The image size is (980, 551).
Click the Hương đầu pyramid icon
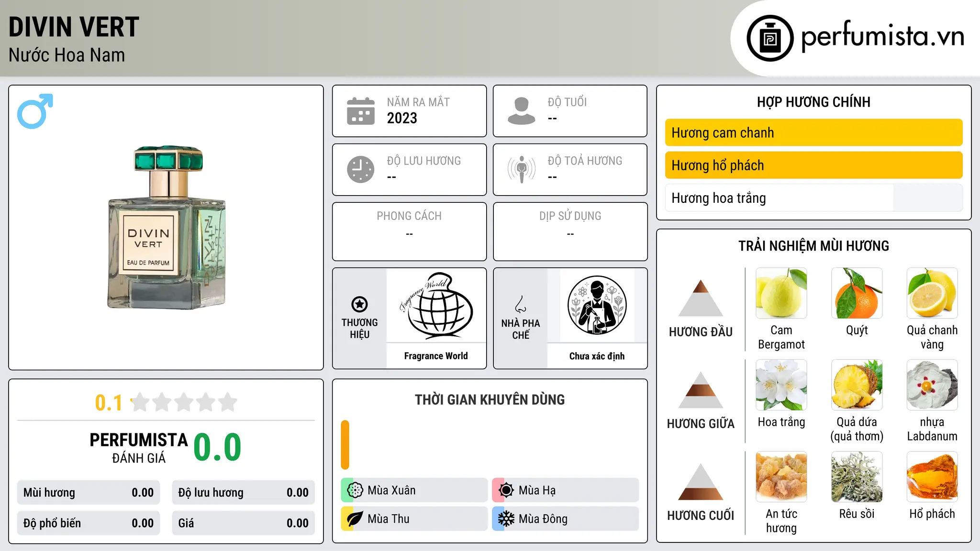[701, 298]
